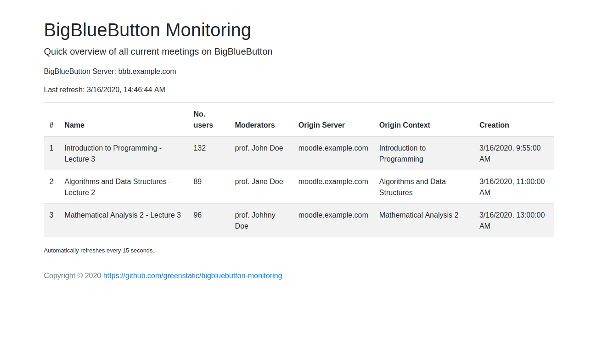The image size is (591, 364).
Task: Click the 'Creation' column header
Action: tap(494, 125)
